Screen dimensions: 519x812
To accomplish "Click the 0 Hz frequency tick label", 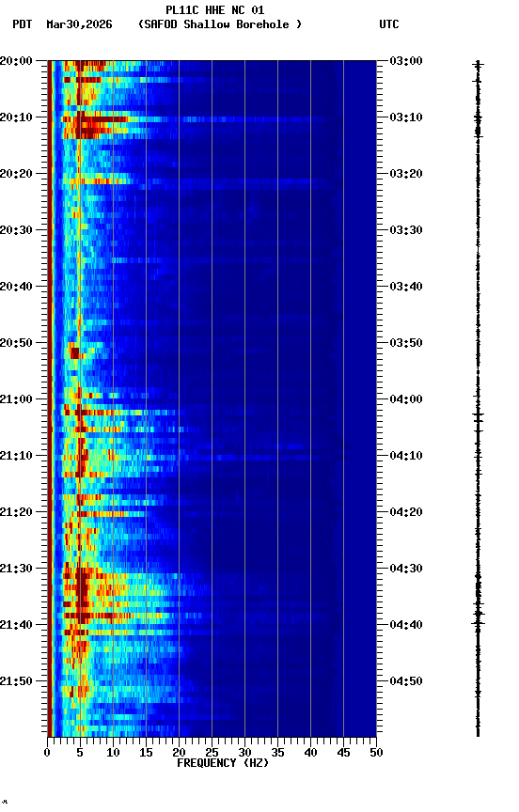I will [x=47, y=753].
